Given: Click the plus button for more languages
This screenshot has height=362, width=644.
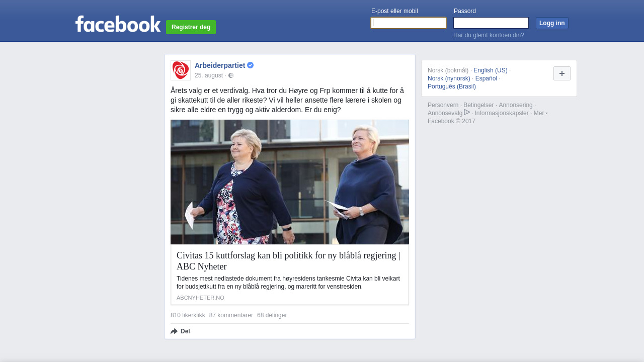Looking at the screenshot, I should tap(562, 73).
